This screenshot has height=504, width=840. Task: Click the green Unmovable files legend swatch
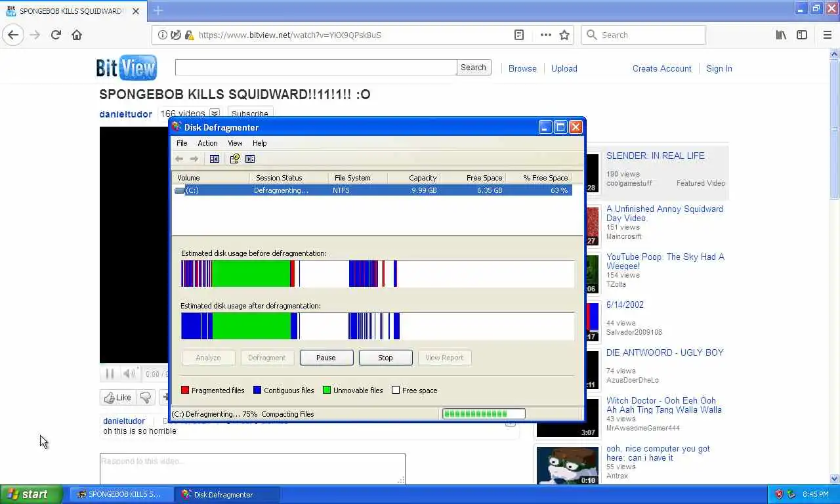327,390
